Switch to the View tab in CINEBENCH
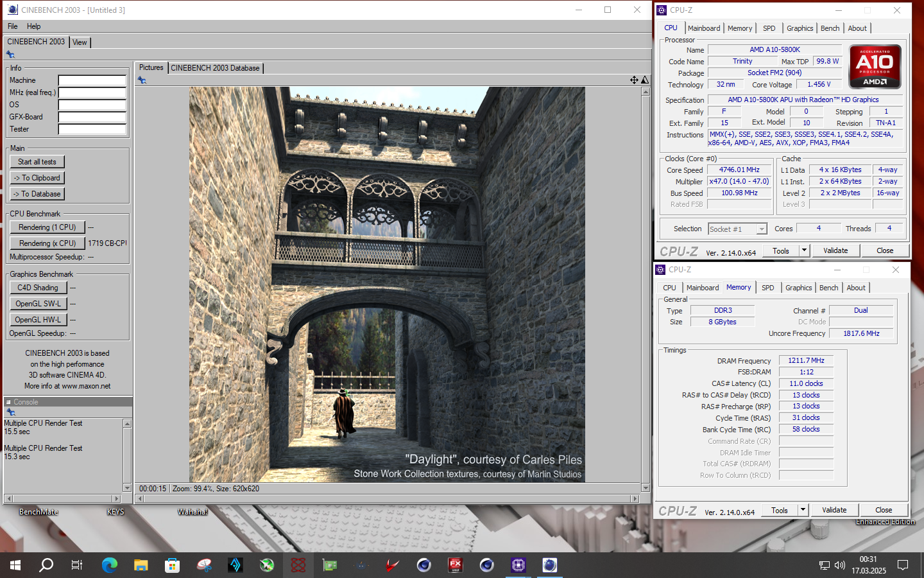Image resolution: width=924 pixels, height=578 pixels. pyautogui.click(x=80, y=42)
